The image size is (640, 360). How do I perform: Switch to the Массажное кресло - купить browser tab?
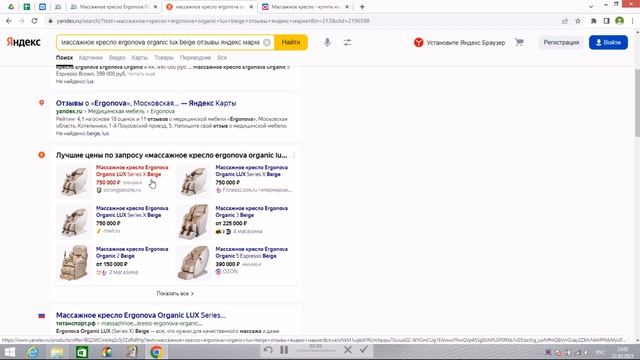tap(305, 7)
